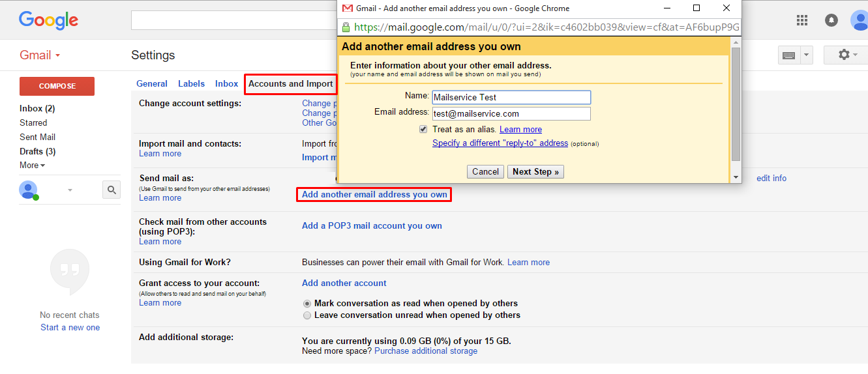Click the Google search box

coord(233,20)
